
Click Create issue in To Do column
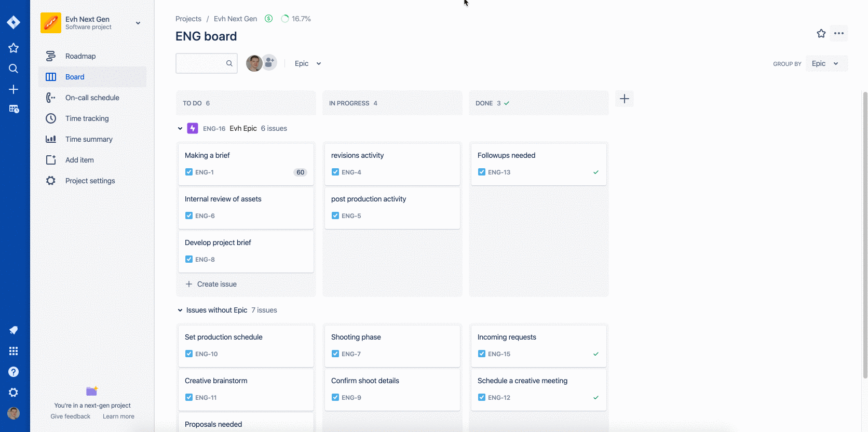211,284
